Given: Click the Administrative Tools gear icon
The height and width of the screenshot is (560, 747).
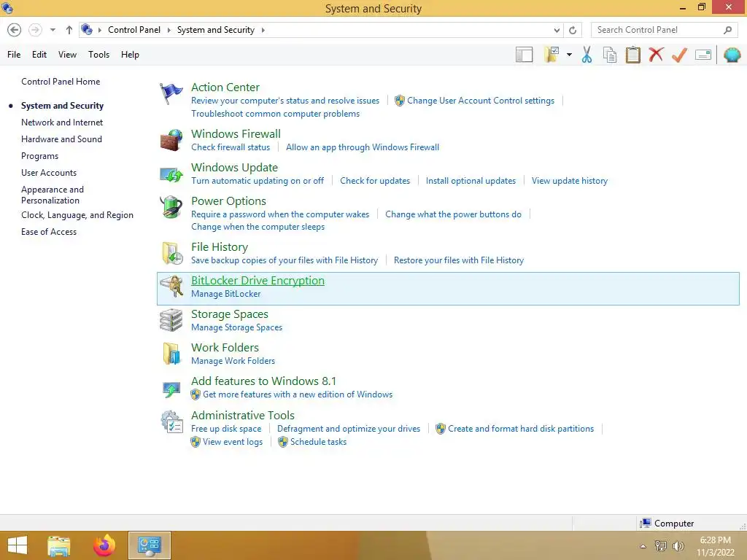Looking at the screenshot, I should click(x=171, y=421).
